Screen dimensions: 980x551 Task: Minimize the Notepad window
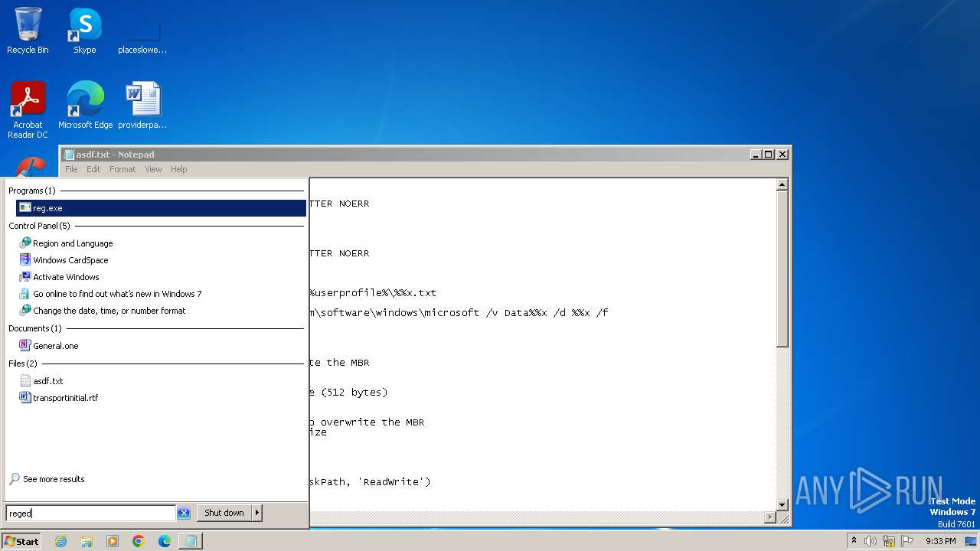[756, 154]
